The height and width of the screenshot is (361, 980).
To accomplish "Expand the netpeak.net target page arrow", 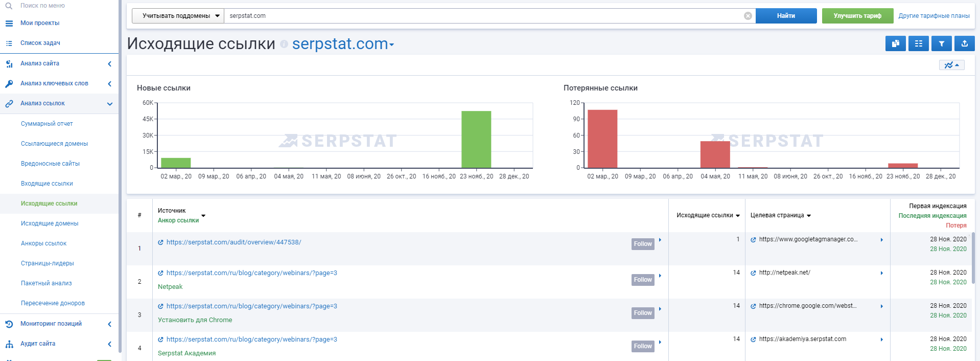I will coord(882,273).
